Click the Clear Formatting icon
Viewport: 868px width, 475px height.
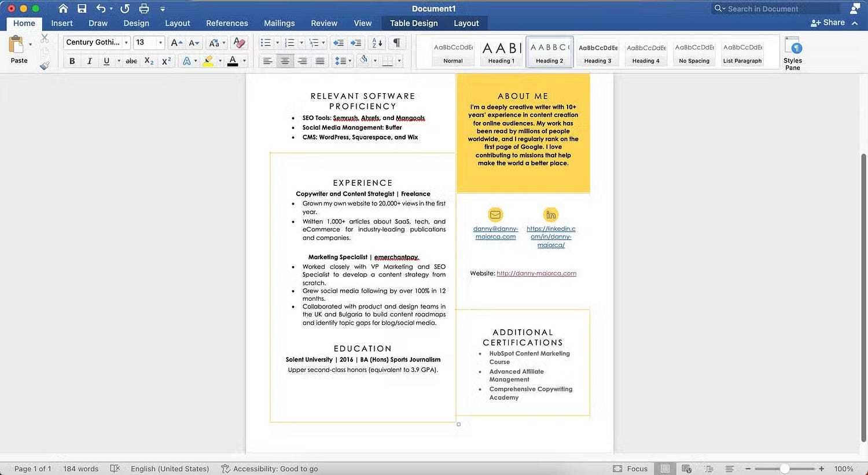point(239,42)
